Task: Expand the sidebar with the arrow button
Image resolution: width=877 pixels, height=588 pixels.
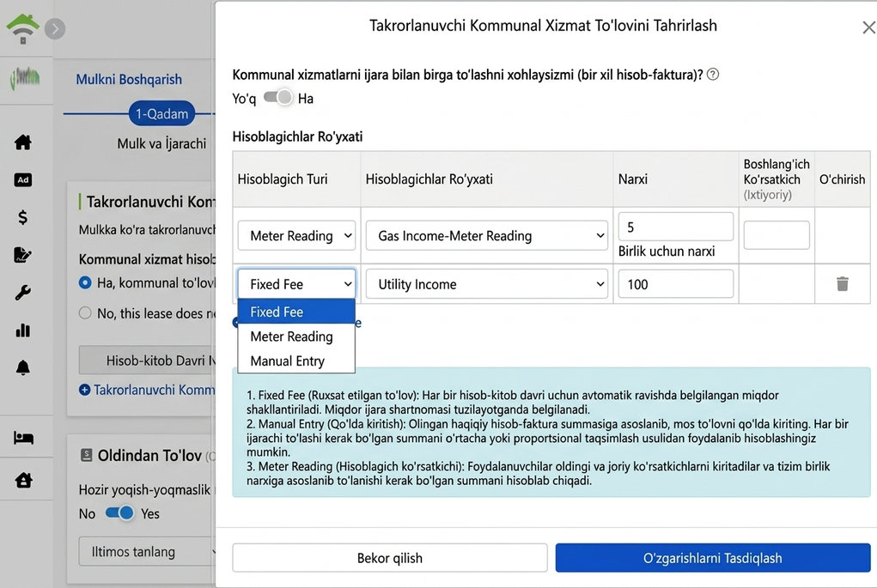Action: (x=55, y=28)
